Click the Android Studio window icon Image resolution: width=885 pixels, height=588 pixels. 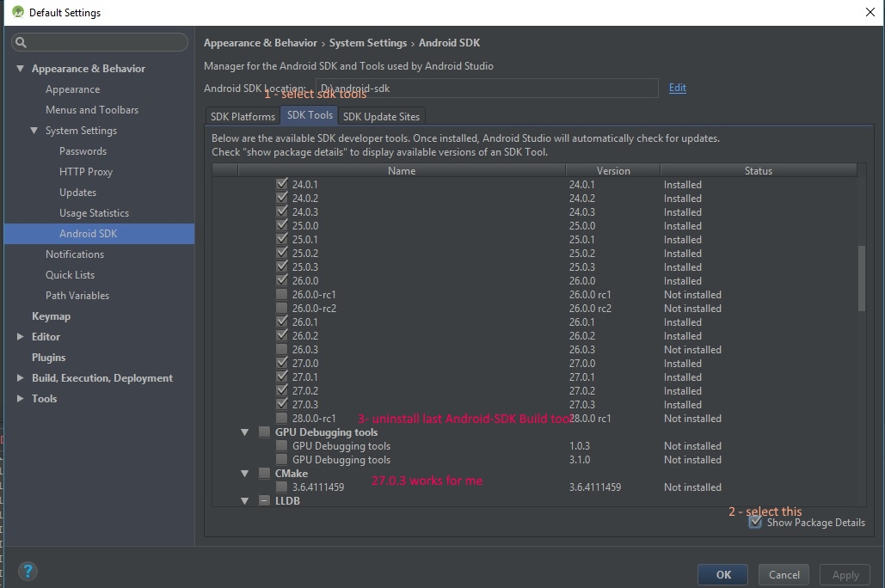[x=18, y=12]
